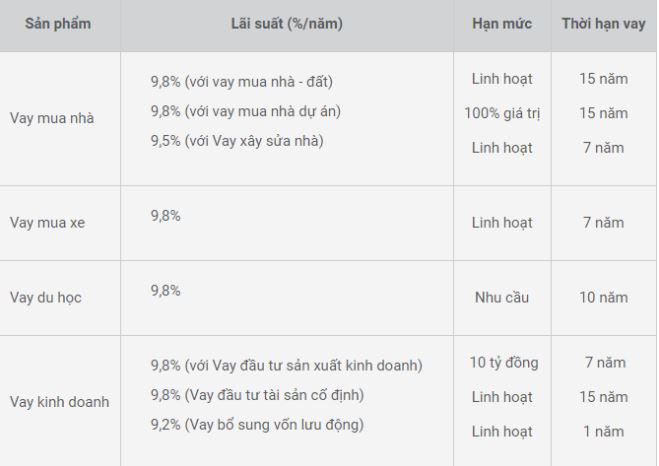Viewport: 659px width, 466px height.
Task: Click the "Hạn mức" column header
Action: point(501,23)
